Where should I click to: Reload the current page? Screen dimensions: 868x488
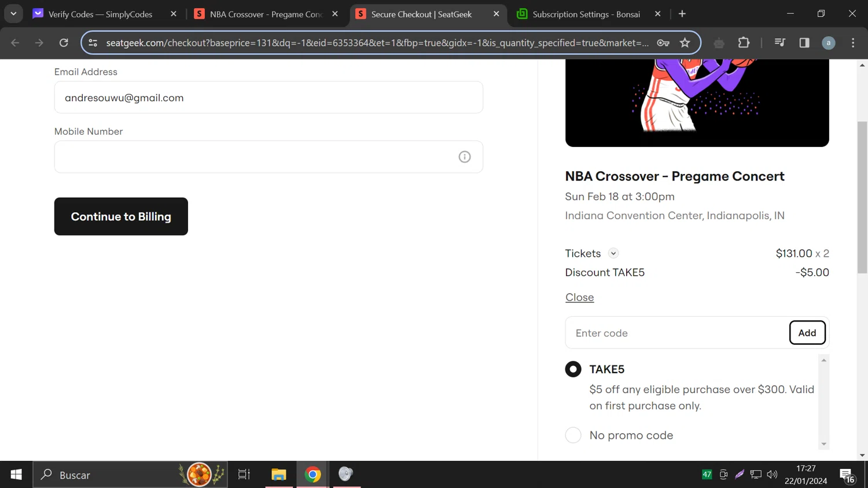click(64, 43)
